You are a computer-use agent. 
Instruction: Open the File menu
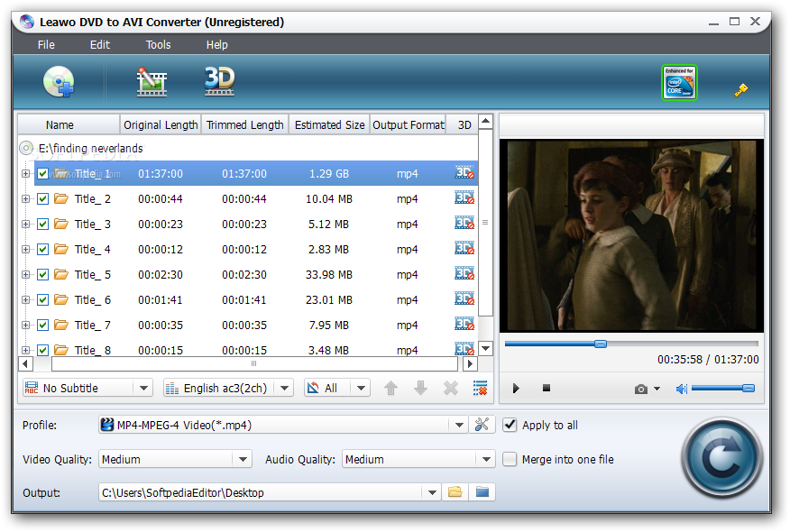(46, 44)
